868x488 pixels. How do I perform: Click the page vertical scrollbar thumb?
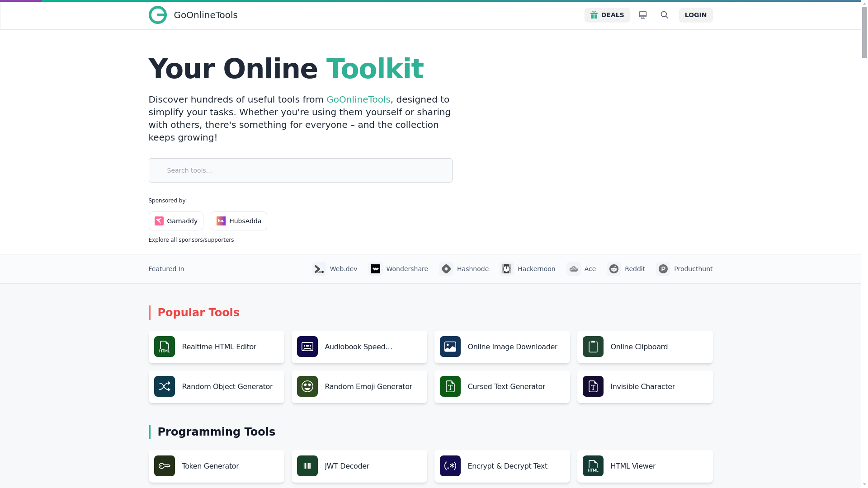864,33
